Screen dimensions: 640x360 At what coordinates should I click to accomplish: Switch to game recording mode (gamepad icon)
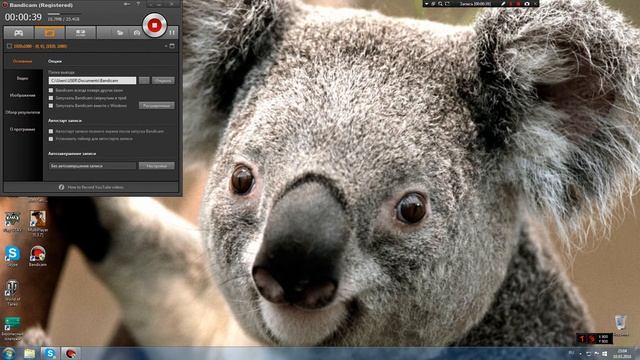tap(18, 33)
